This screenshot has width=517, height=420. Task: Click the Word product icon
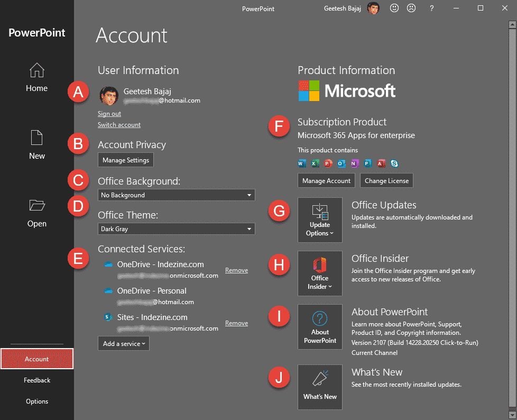(x=302, y=163)
